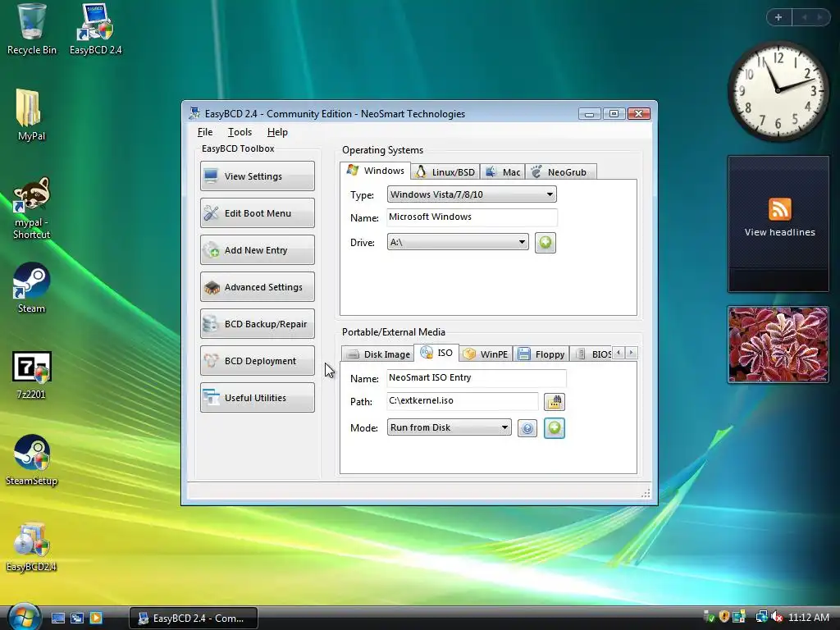The width and height of the screenshot is (840, 630).
Task: Open the Help menu
Action: tap(277, 132)
